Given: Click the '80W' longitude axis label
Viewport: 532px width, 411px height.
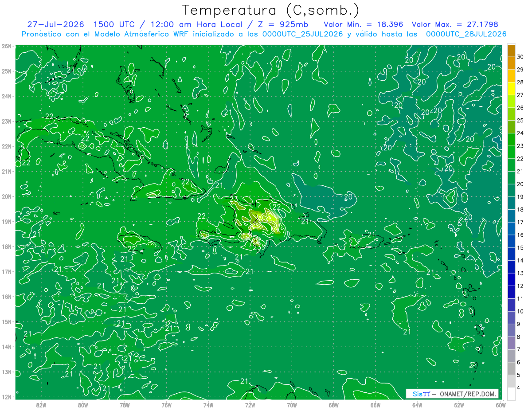Looking at the screenshot, I should 83,405.
